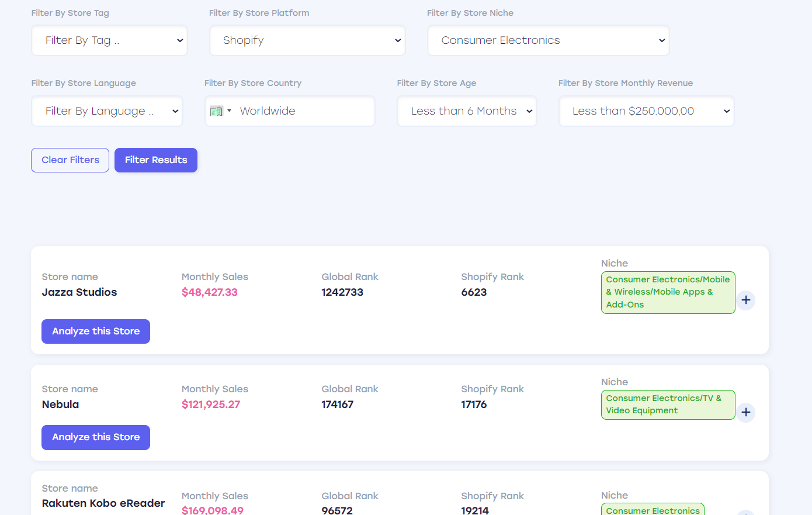
Task: Click the Rakuten Kobo Consumer Electronics niche tag
Action: click(x=653, y=510)
